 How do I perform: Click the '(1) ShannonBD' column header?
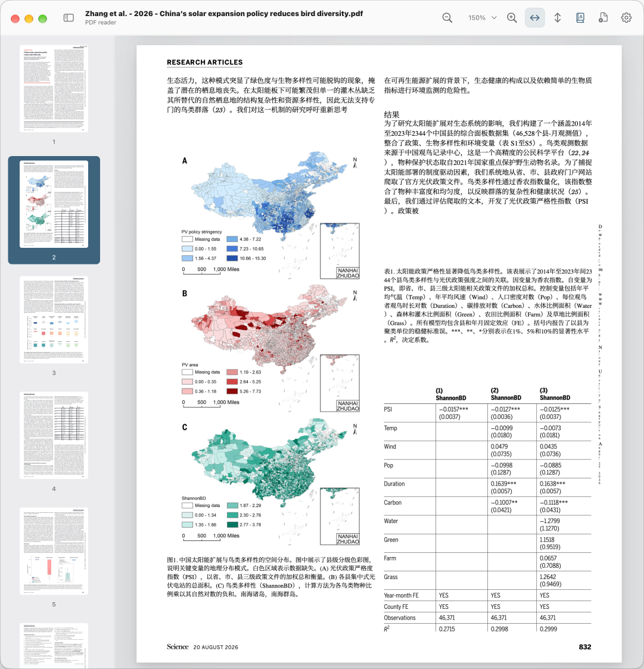(x=450, y=394)
